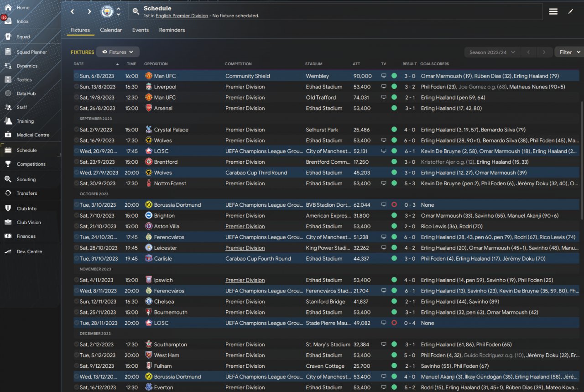Navigate forward with the right arrow
The width and height of the screenshot is (584, 392).
coord(89,12)
